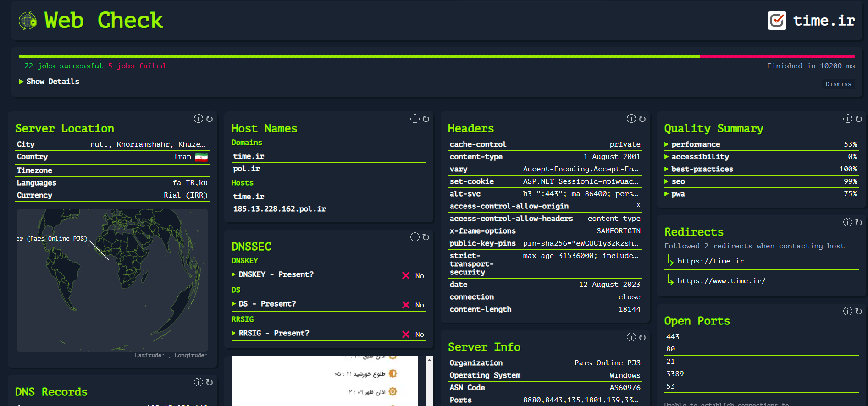
Task: Click the time.ir site heading
Action: click(824, 21)
